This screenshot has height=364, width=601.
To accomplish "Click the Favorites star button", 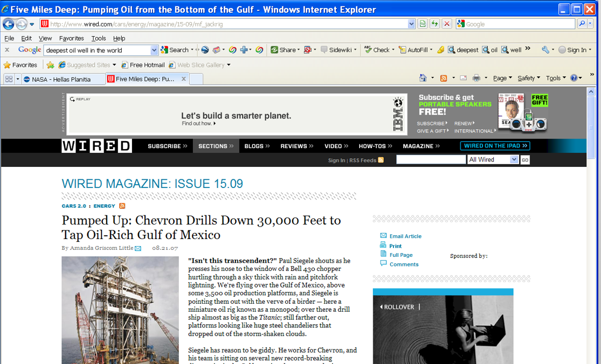I will click(x=20, y=65).
